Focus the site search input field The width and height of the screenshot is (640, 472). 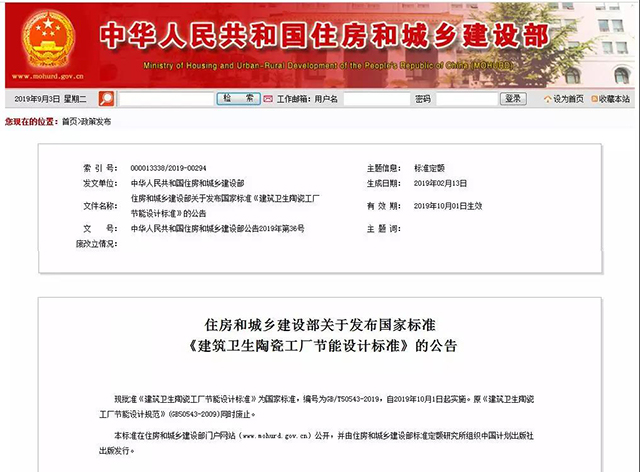pos(167,99)
